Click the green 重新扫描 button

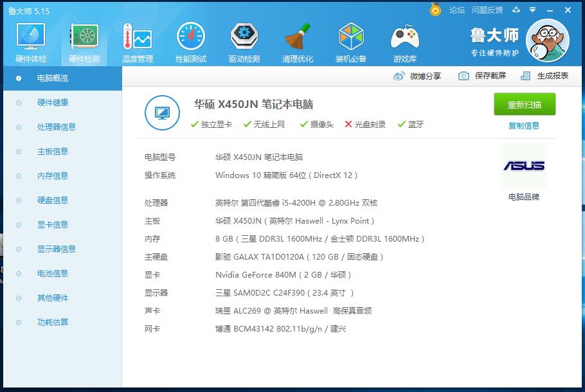pos(523,103)
